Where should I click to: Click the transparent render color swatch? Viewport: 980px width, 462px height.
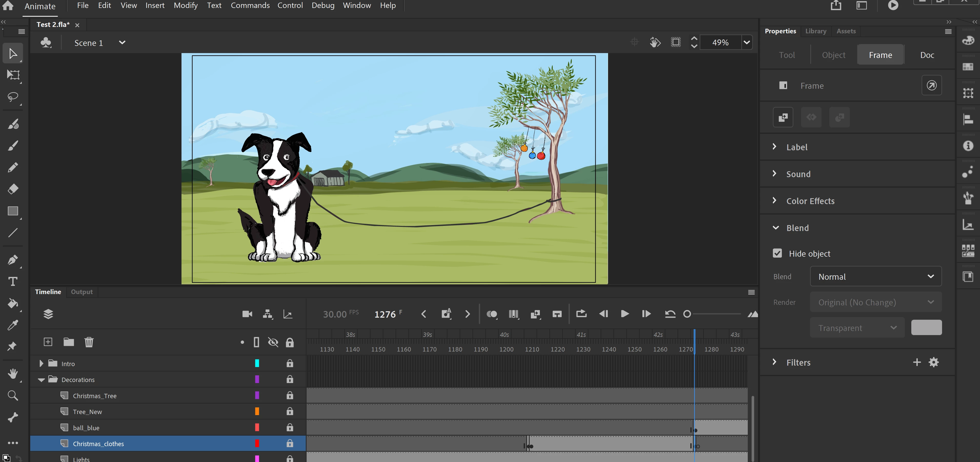click(926, 328)
